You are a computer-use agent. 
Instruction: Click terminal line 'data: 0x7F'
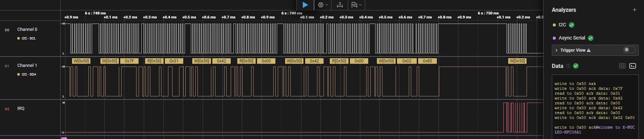coord(588,89)
